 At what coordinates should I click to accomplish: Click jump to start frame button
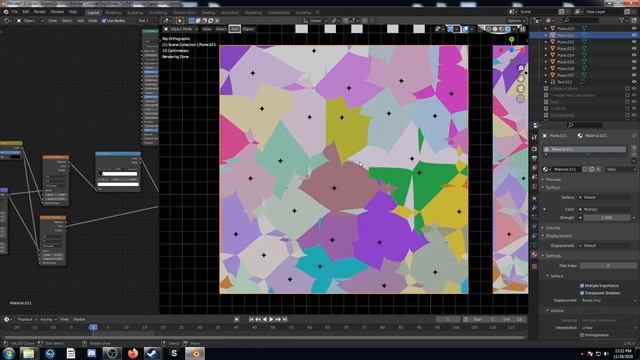251,320
